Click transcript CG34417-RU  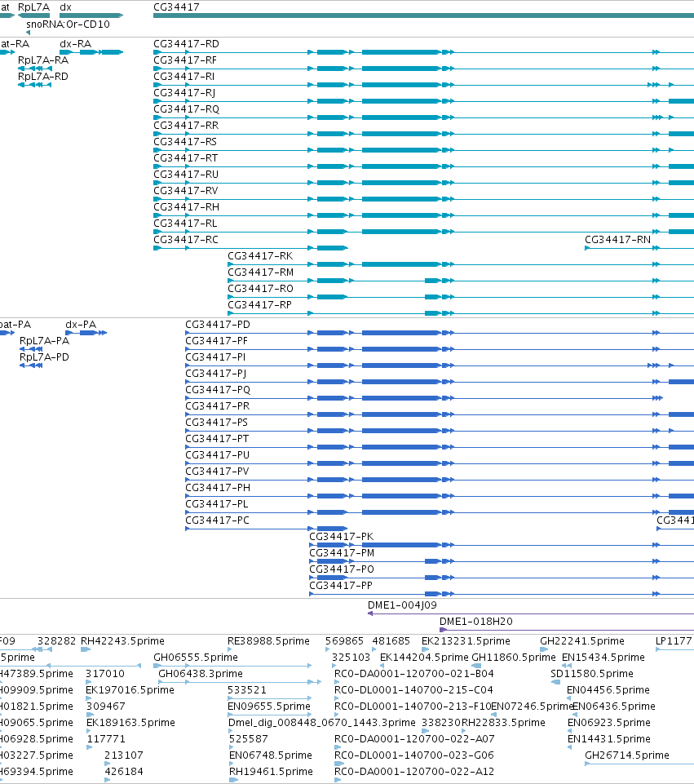click(x=187, y=175)
